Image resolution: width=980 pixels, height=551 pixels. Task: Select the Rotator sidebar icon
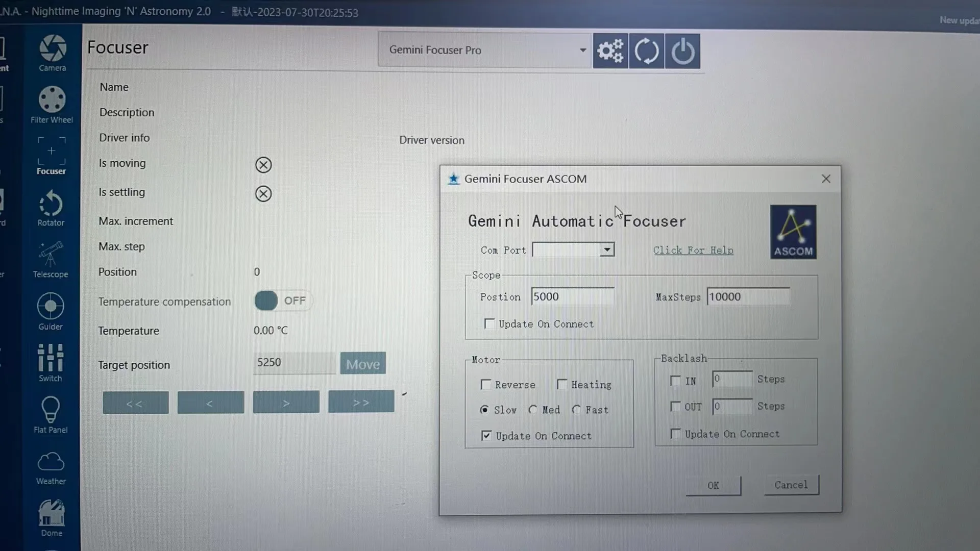pos(51,208)
